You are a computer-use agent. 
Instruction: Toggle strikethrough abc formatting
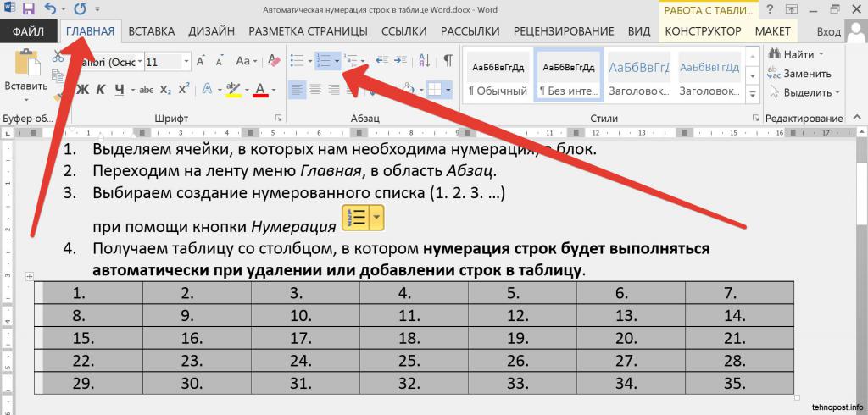(x=146, y=90)
